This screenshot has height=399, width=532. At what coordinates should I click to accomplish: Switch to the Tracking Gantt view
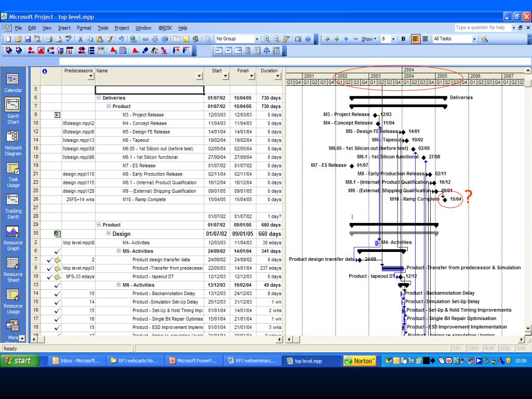click(x=13, y=206)
